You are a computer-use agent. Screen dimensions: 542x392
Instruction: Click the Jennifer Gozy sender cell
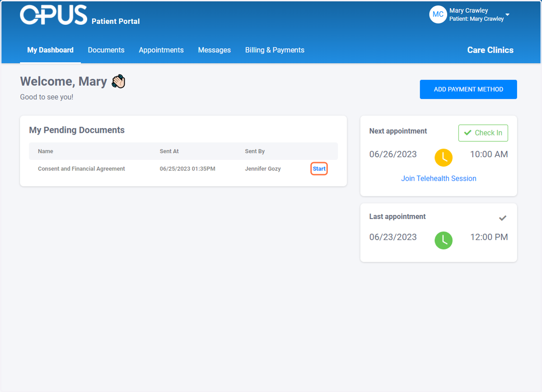263,169
